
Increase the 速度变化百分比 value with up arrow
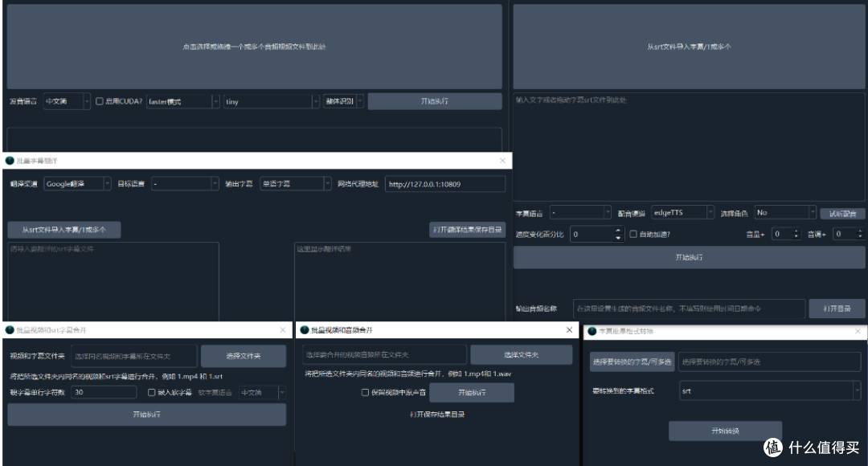pyautogui.click(x=618, y=231)
